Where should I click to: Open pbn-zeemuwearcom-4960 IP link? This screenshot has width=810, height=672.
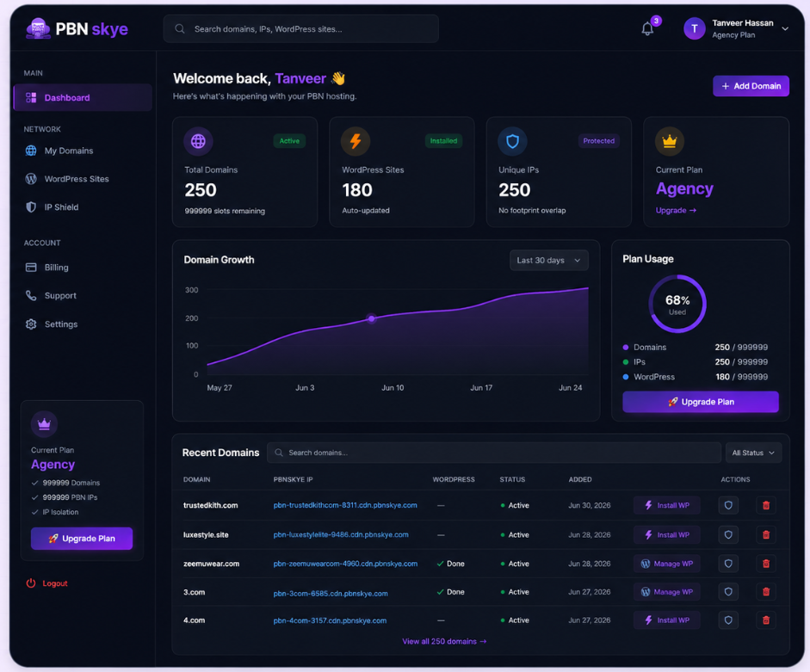click(x=345, y=564)
